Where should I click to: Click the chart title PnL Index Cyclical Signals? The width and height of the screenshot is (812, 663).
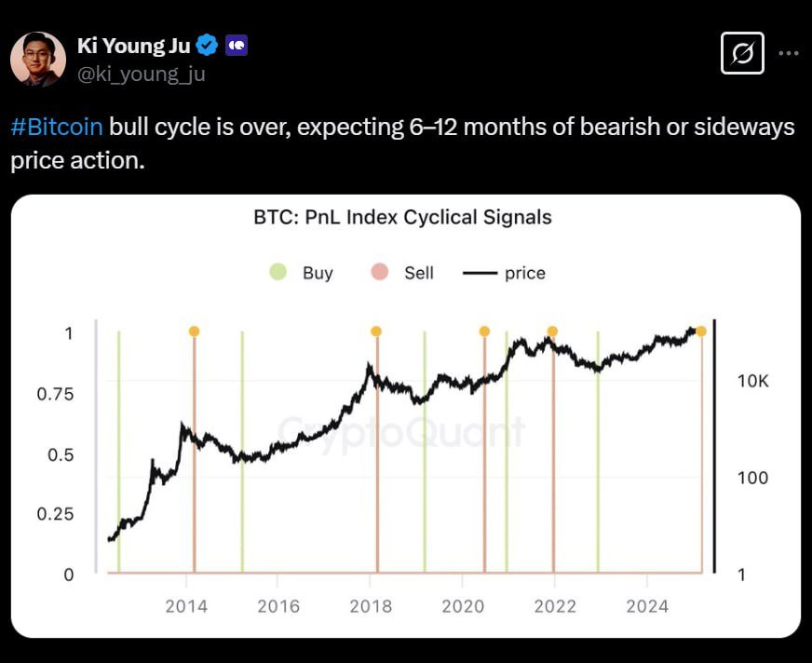click(402, 218)
